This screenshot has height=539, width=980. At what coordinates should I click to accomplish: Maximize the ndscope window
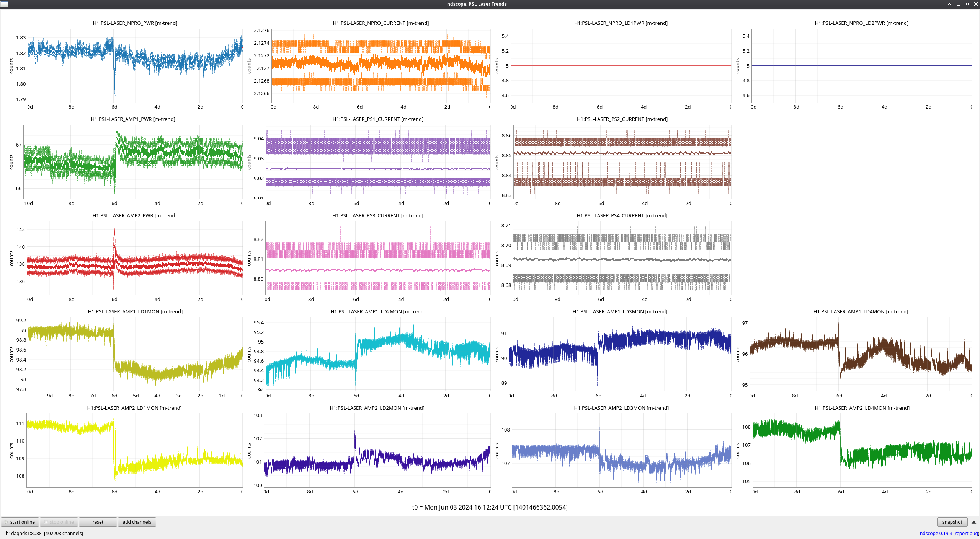[x=967, y=4]
